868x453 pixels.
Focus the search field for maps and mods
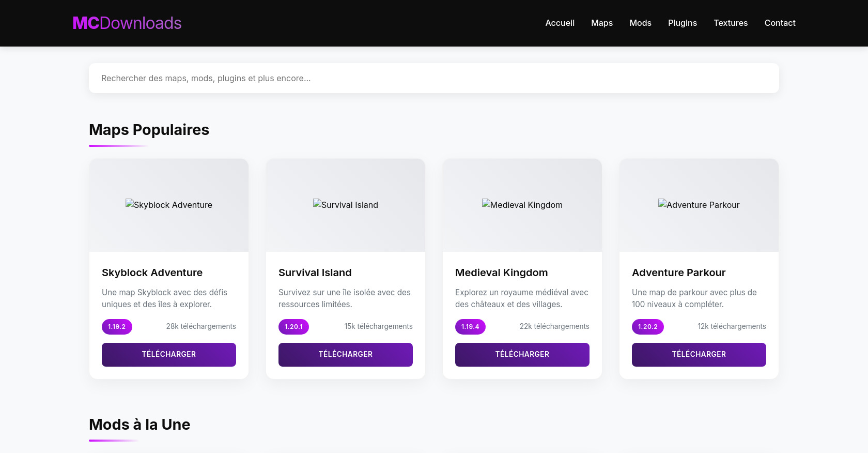coord(433,79)
